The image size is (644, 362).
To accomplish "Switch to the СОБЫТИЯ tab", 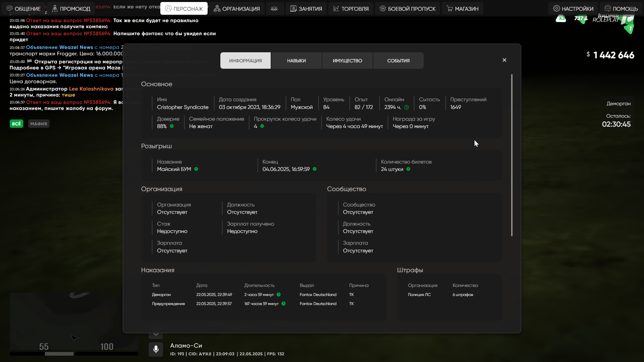I will [x=398, y=61].
